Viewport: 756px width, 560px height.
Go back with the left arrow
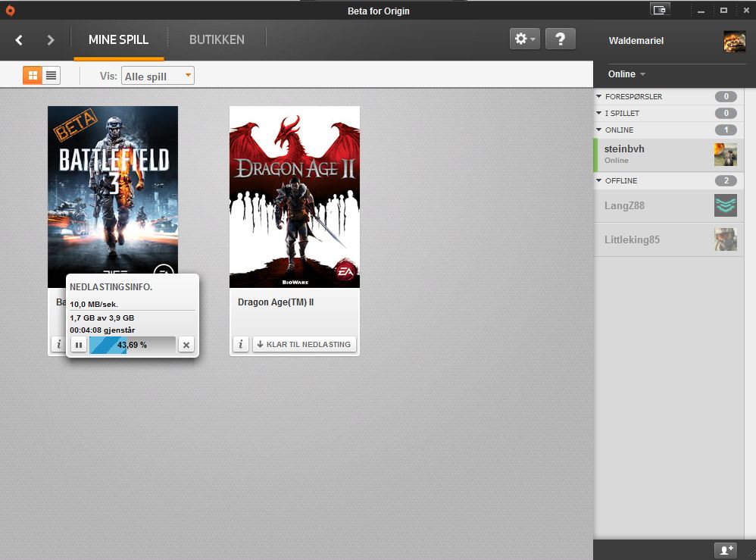click(19, 40)
